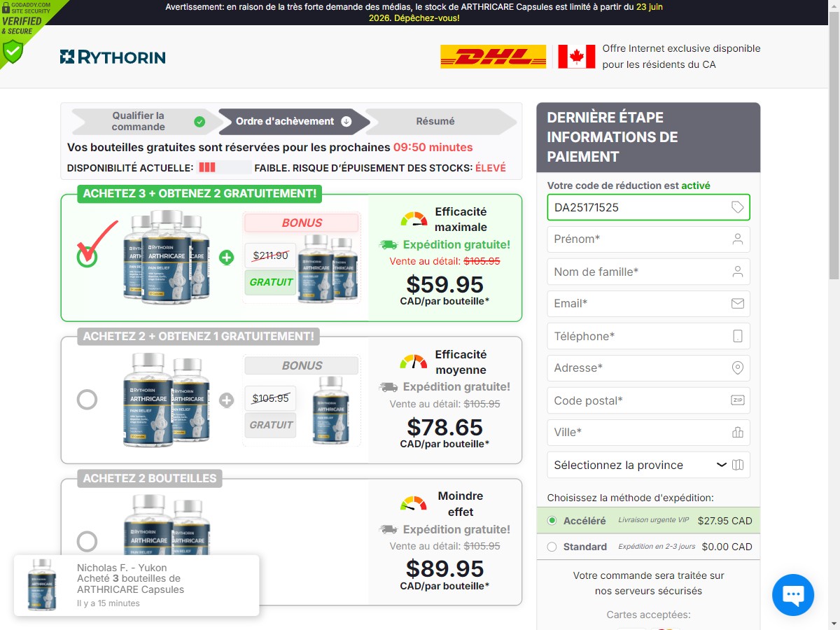Select the Achetez 2 + Obtenez 1 offer radio
Screen dimensions: 840x630
point(87,400)
